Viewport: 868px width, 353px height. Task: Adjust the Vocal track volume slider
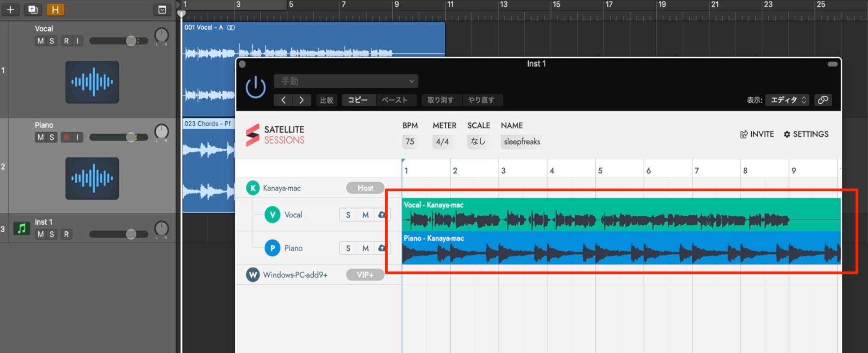tap(118, 41)
